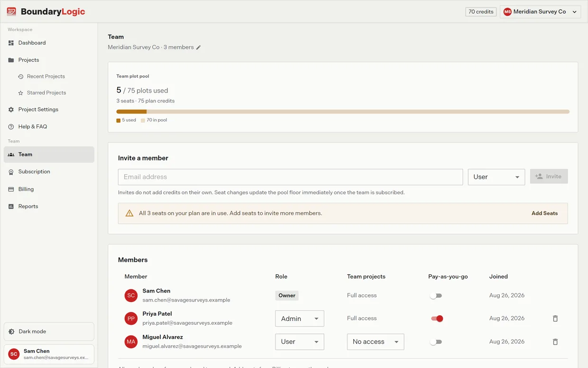This screenshot has width=588, height=368.
Task: Click the Recent Projects clock icon
Action: point(20,76)
